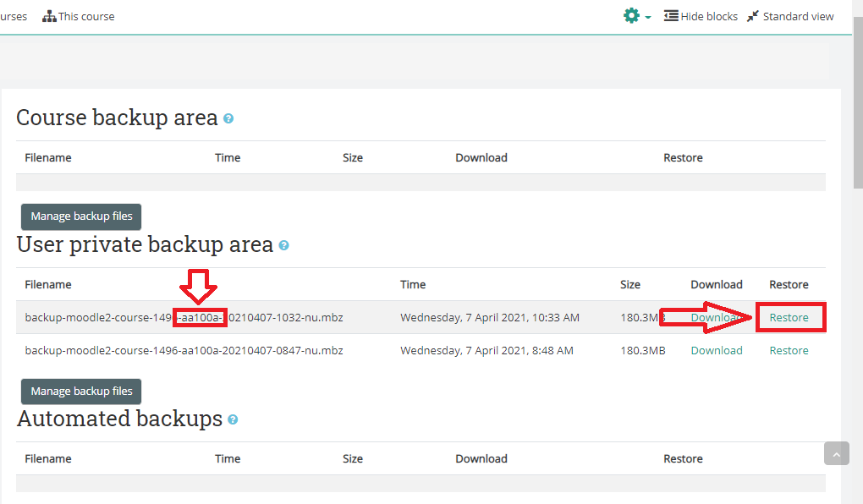The height and width of the screenshot is (504, 863).
Task: Click the 180.3MB size of 0847 backup
Action: [643, 350]
